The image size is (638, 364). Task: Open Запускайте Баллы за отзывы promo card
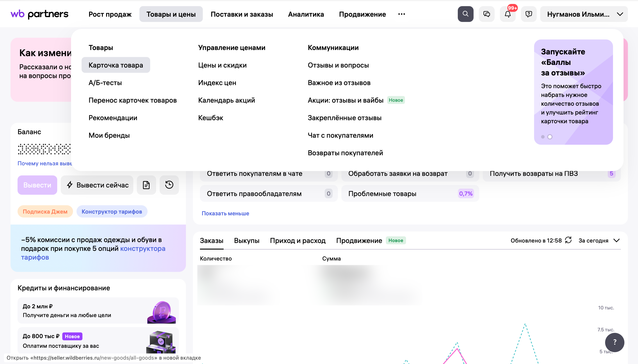[573, 92]
